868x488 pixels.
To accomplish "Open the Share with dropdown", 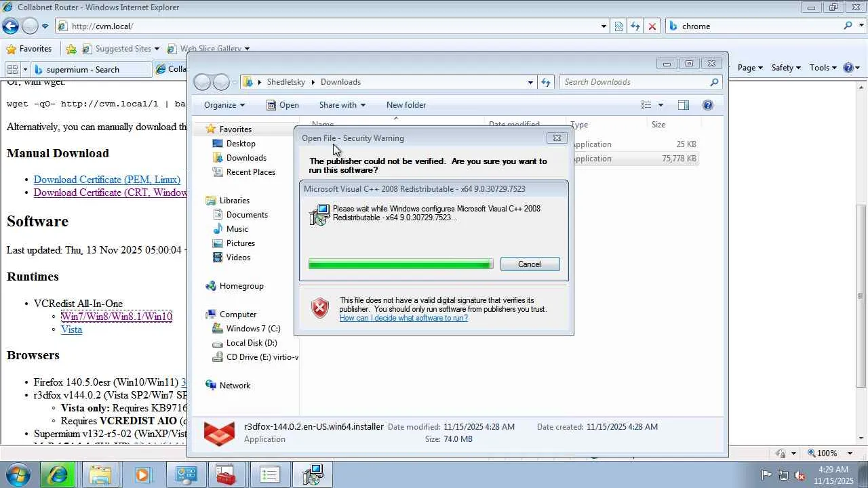I will click(342, 105).
